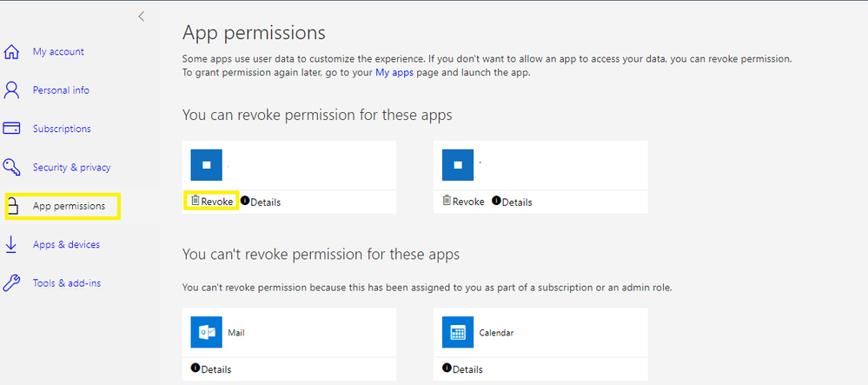
Task: Click the Tools & add-ins wrench icon
Action: coord(12,283)
